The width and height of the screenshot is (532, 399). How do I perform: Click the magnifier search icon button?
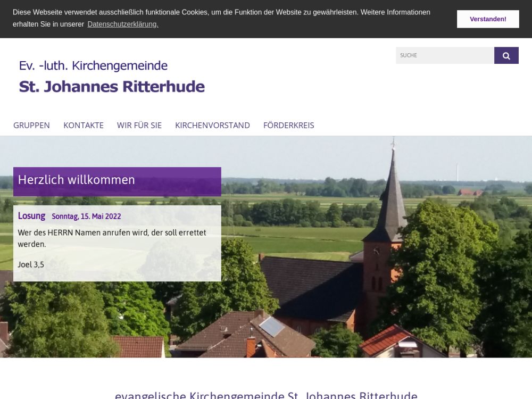[506, 55]
